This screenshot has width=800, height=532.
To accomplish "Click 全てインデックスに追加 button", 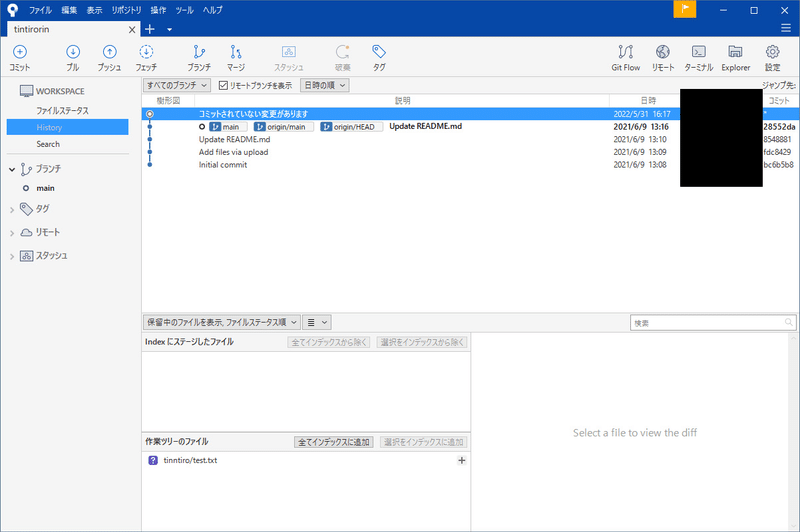I will pos(334,442).
